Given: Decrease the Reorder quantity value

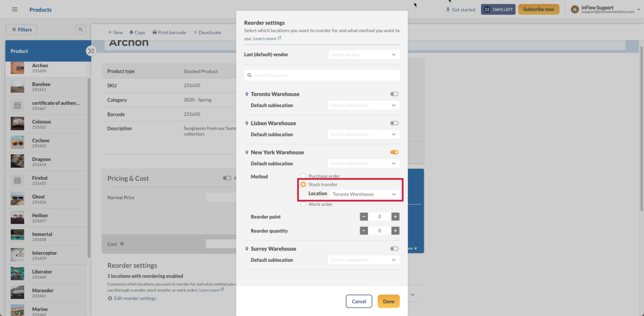Looking at the screenshot, I should (364, 231).
